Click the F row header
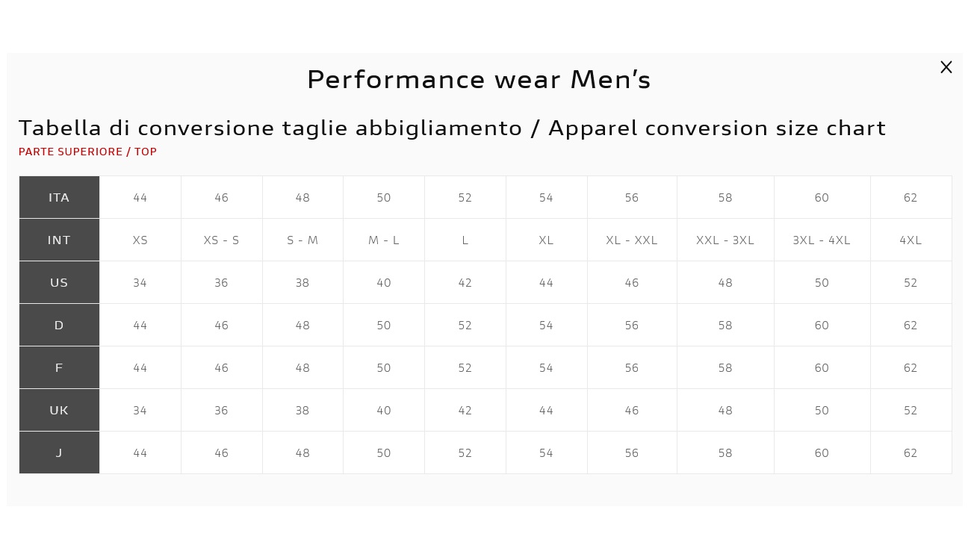 [59, 367]
